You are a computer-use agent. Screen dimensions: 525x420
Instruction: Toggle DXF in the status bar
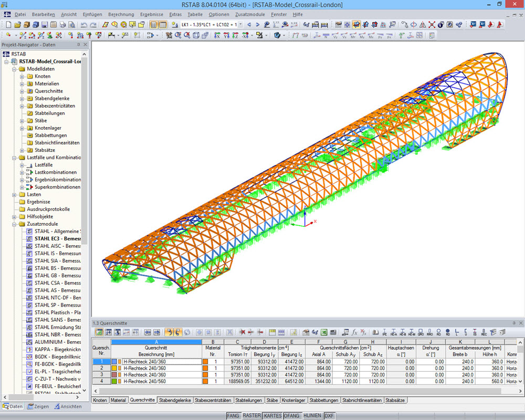click(x=329, y=416)
